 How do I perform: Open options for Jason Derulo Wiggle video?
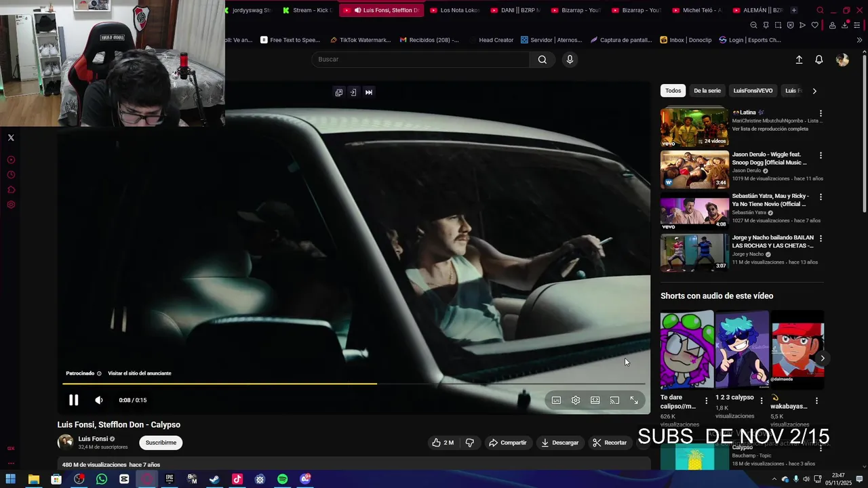coord(821,155)
